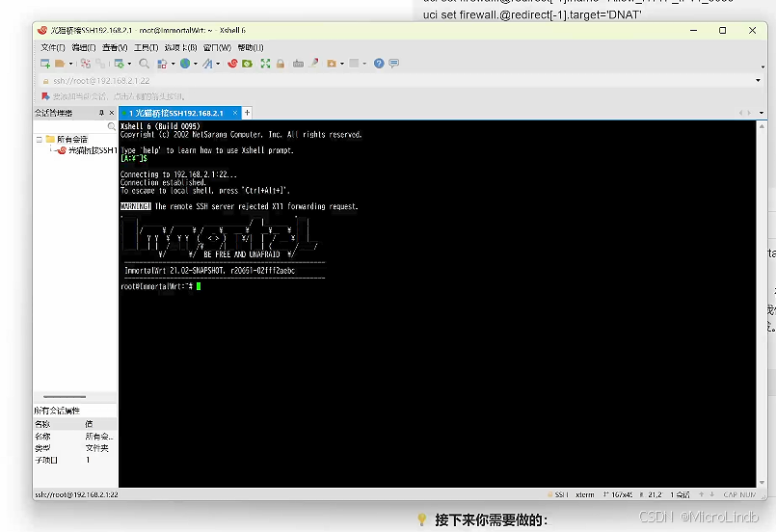Open the dropdown arrow beside grey square icon
The width and height of the screenshot is (776, 532).
click(364, 64)
